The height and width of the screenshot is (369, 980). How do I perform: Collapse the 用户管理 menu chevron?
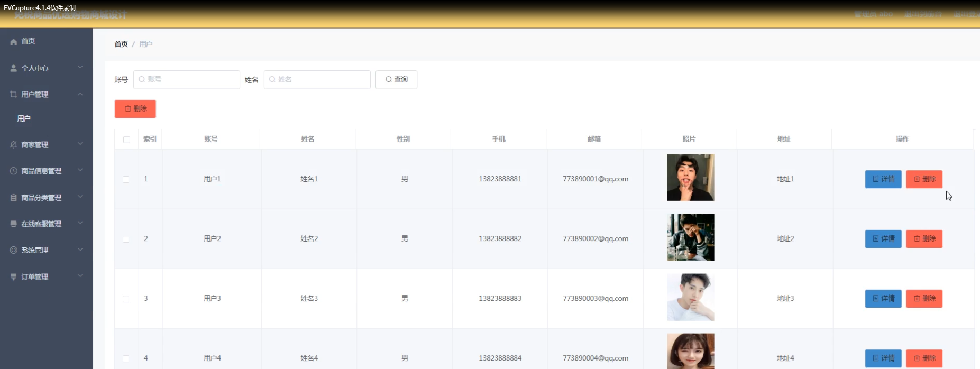80,94
